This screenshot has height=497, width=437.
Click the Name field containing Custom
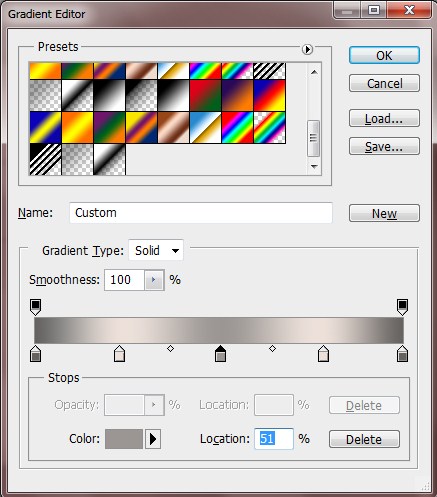pos(201,213)
